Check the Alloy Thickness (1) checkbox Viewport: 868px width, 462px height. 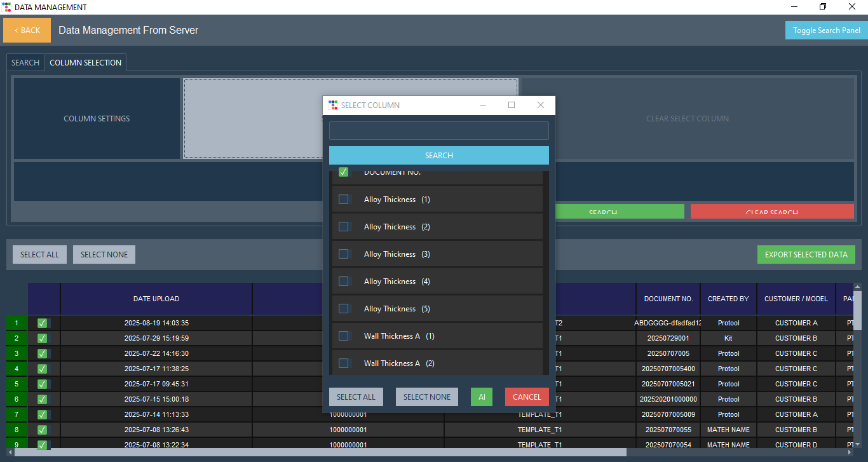pos(344,200)
